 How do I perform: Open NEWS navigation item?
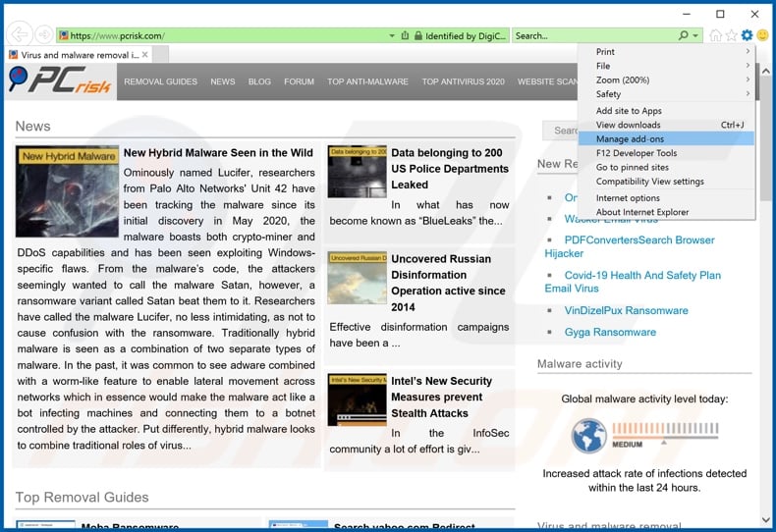click(x=223, y=81)
